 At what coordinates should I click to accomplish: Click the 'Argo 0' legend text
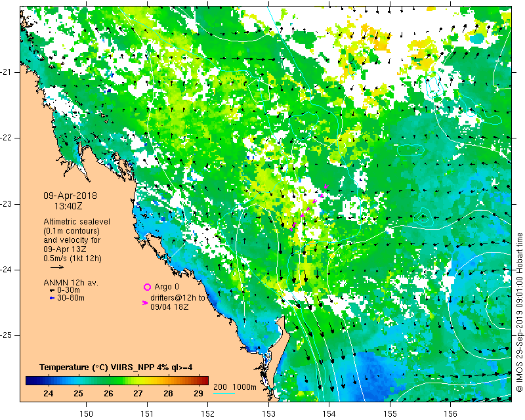point(167,287)
